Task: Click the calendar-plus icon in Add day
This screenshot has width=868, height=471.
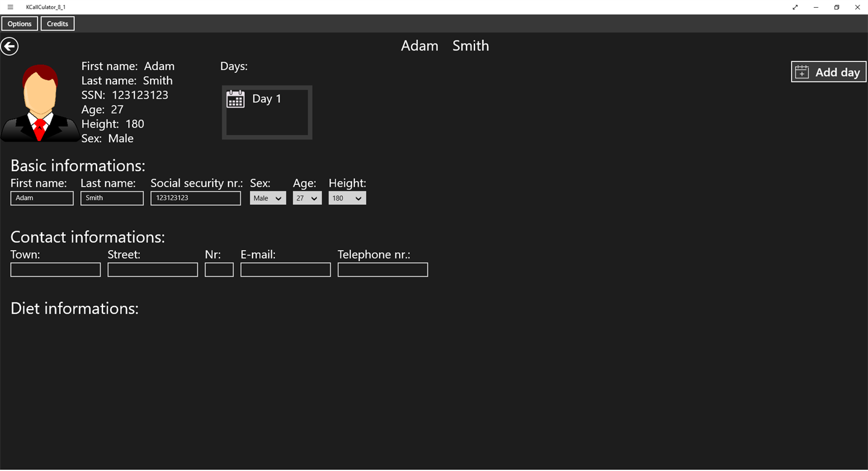Action: click(x=802, y=72)
